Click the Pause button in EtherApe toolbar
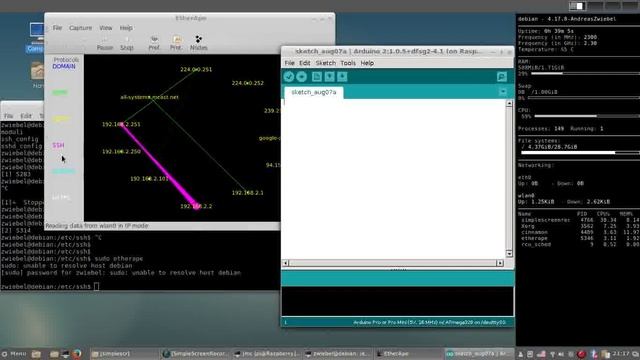This screenshot has height=360, width=640. tap(105, 43)
